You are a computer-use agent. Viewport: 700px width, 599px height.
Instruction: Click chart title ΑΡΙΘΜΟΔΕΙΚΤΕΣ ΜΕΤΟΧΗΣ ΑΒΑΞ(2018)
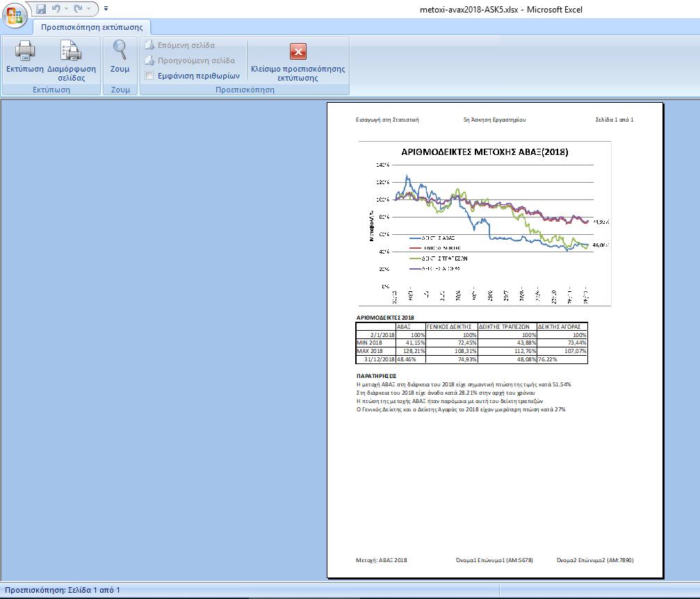tap(485, 152)
